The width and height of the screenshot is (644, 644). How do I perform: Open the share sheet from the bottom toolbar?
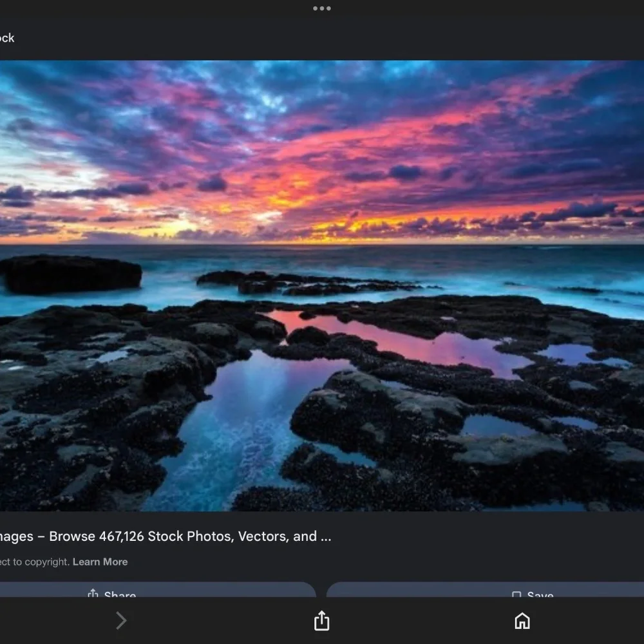tap(321, 620)
